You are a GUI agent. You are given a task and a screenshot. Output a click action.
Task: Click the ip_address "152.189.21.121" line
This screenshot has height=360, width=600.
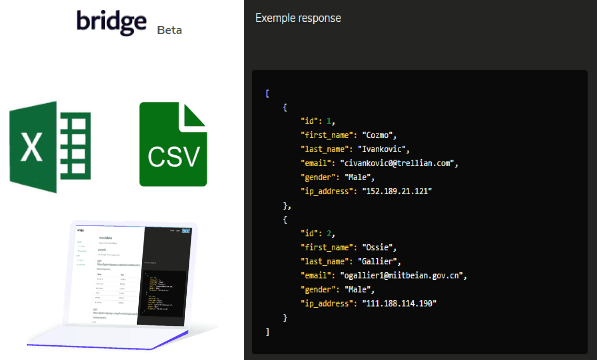[x=366, y=191]
